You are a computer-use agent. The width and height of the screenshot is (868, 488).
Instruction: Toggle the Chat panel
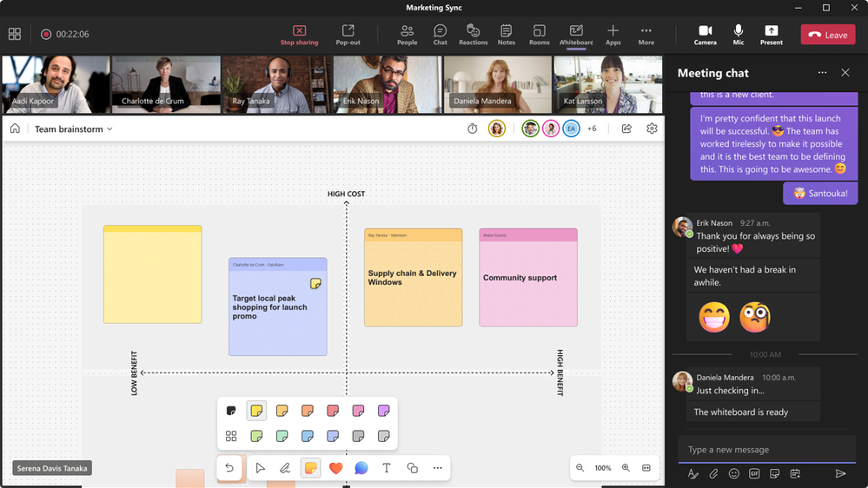pos(441,35)
